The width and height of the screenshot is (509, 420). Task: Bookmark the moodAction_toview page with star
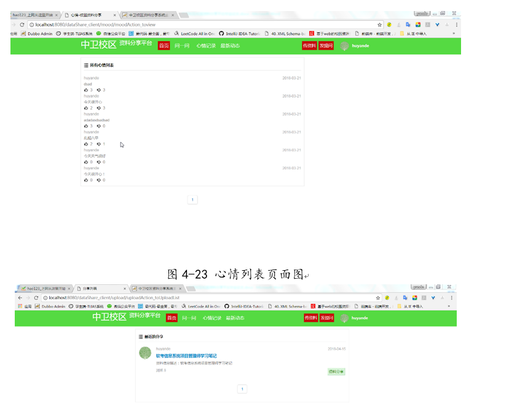(x=379, y=25)
